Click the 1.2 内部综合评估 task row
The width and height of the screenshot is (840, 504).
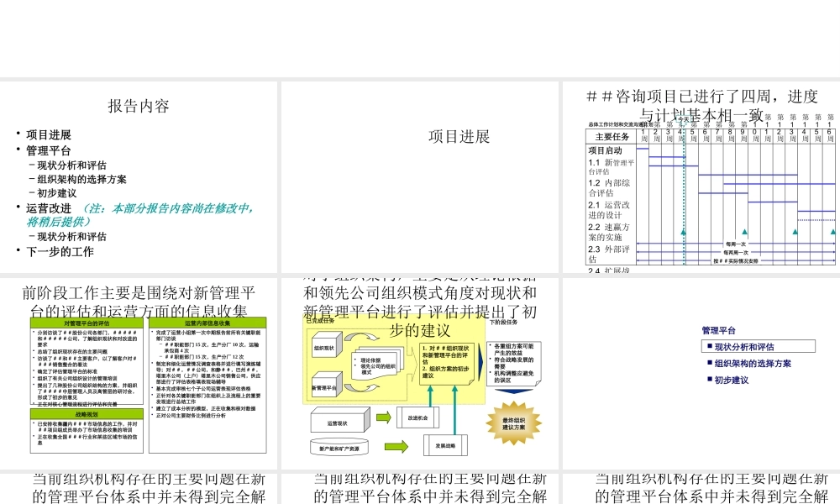point(609,187)
